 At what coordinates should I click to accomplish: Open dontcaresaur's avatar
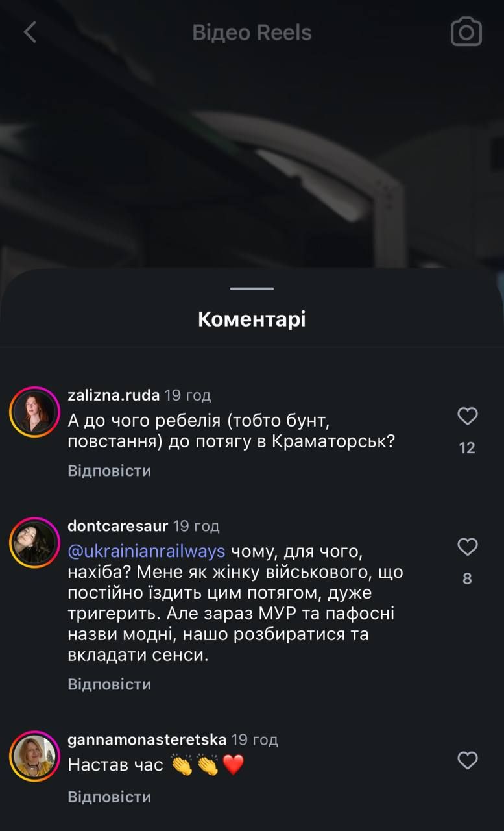(34, 543)
